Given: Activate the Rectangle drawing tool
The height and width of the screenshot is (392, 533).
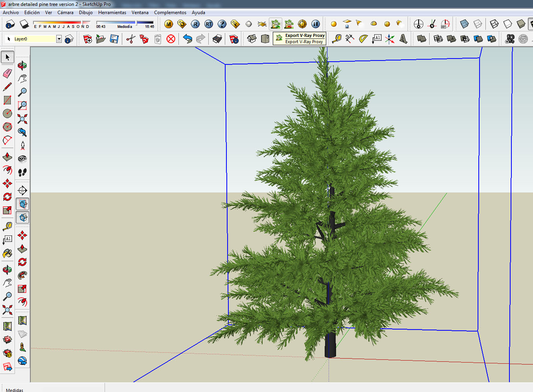Looking at the screenshot, I should pyautogui.click(x=7, y=100).
